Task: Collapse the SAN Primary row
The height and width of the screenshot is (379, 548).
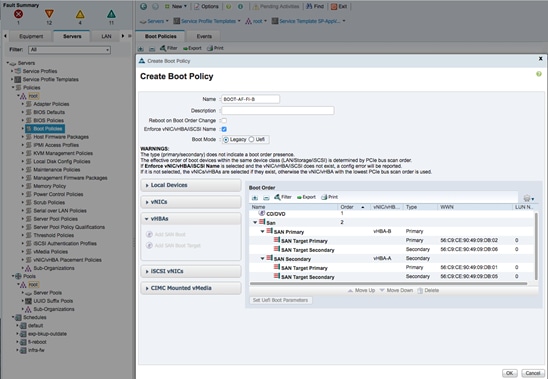Action: point(262,231)
